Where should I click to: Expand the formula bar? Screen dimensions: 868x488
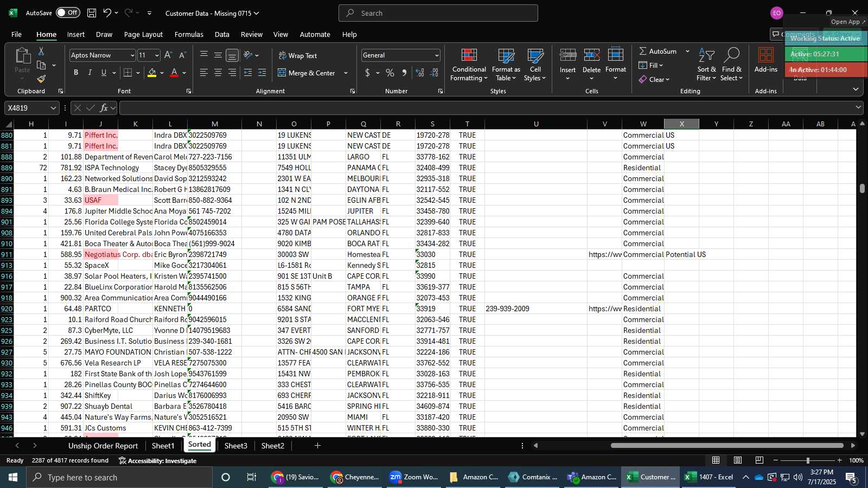pyautogui.click(x=858, y=107)
